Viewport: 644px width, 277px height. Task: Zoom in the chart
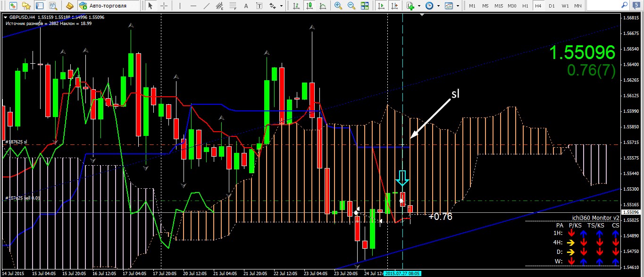tap(338, 6)
